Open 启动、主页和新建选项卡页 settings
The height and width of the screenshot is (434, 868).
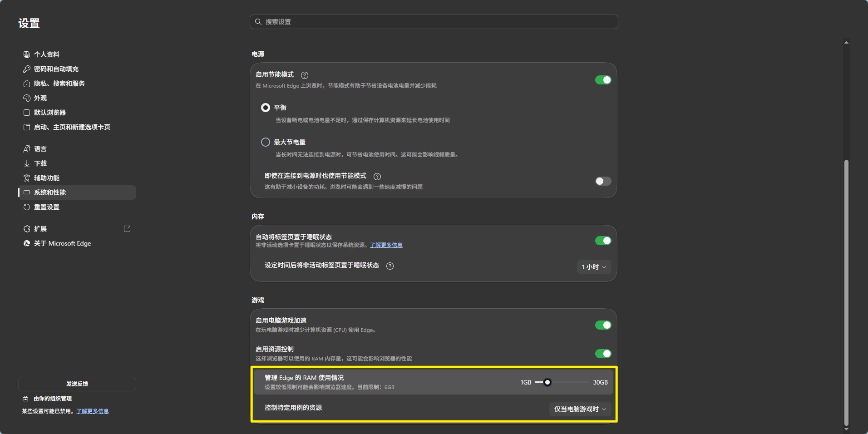point(77,127)
